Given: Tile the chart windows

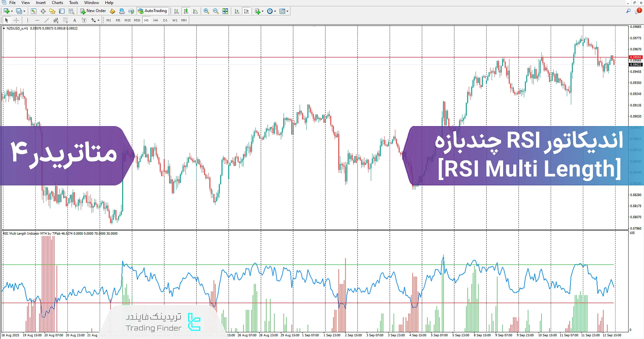Looking at the screenshot, I should pos(225,11).
